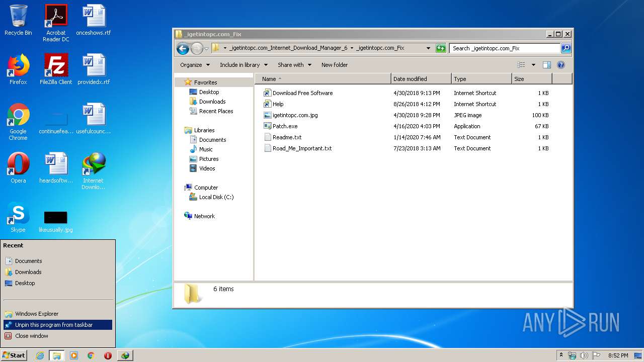This screenshot has width=644, height=362.
Task: Click the Back navigation arrow in Explorer
Action: (x=183, y=48)
